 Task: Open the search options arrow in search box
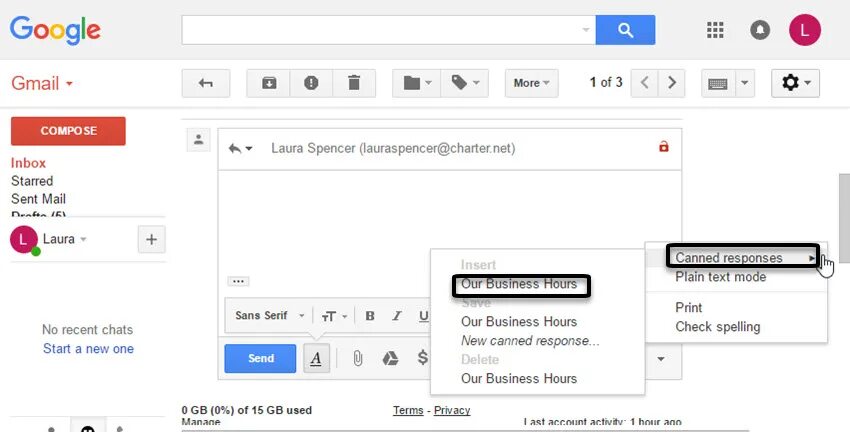point(585,30)
